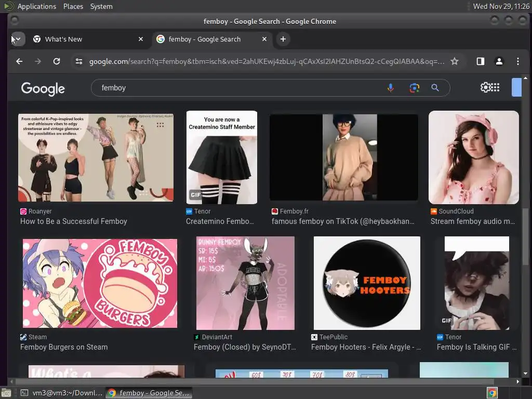The width and height of the screenshot is (532, 399).
Task: Open the DeviantArt adoptable thumbnail
Action: (245, 283)
